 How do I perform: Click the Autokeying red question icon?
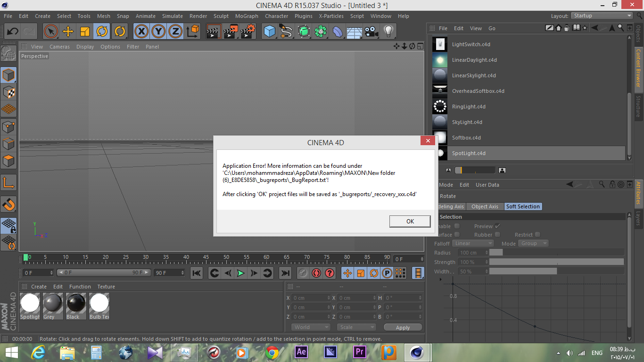(x=330, y=273)
